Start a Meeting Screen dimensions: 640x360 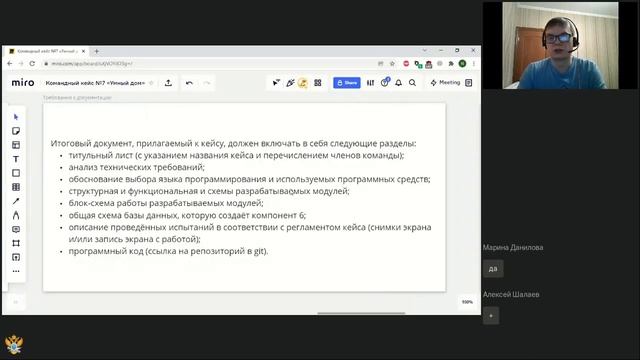[445, 82]
